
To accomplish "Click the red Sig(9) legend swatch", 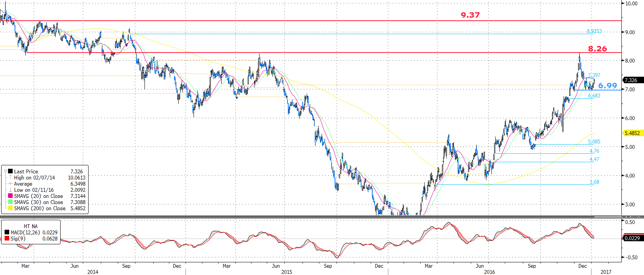I will 7,239.
